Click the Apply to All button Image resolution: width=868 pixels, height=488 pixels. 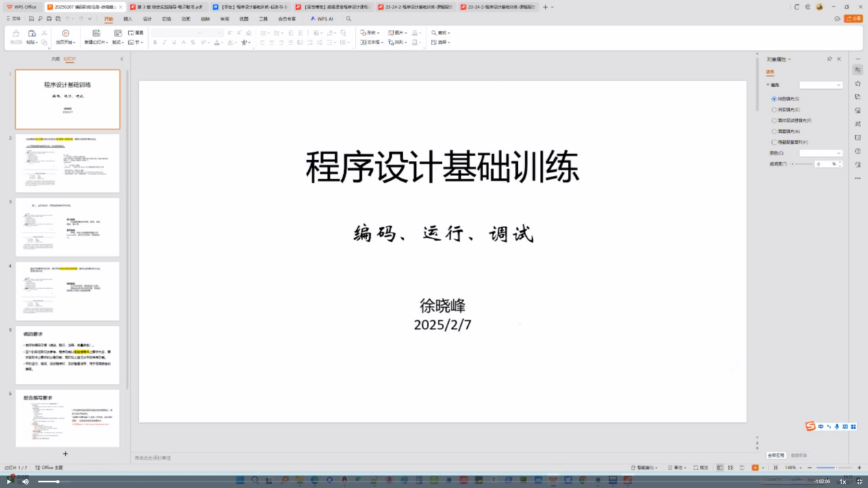pyautogui.click(x=776, y=455)
